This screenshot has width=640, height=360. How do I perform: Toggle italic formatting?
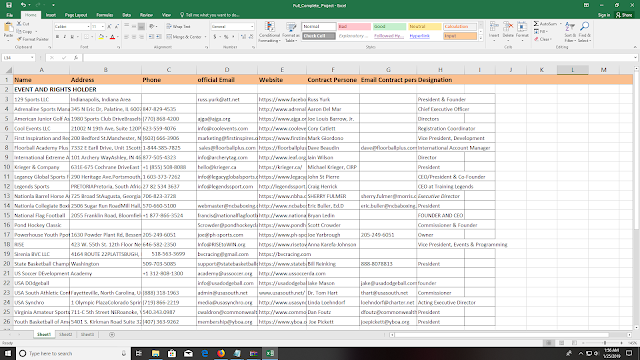coord(64,37)
